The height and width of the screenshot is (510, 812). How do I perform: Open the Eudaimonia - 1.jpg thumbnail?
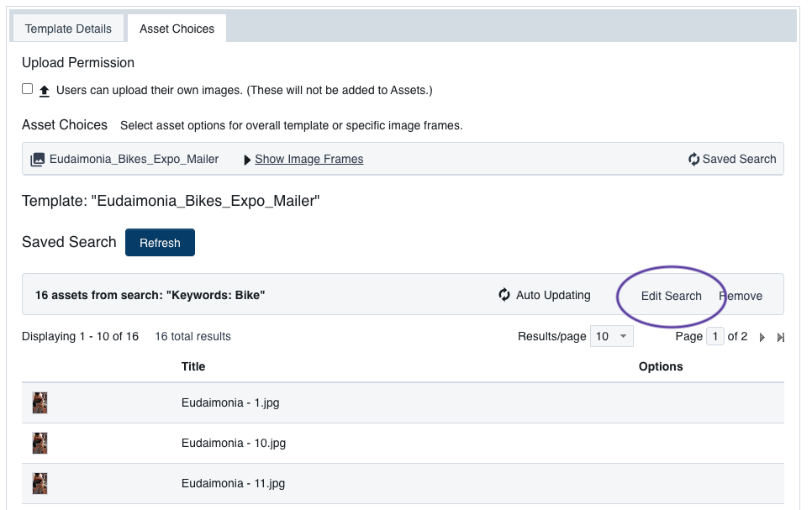[x=40, y=402]
